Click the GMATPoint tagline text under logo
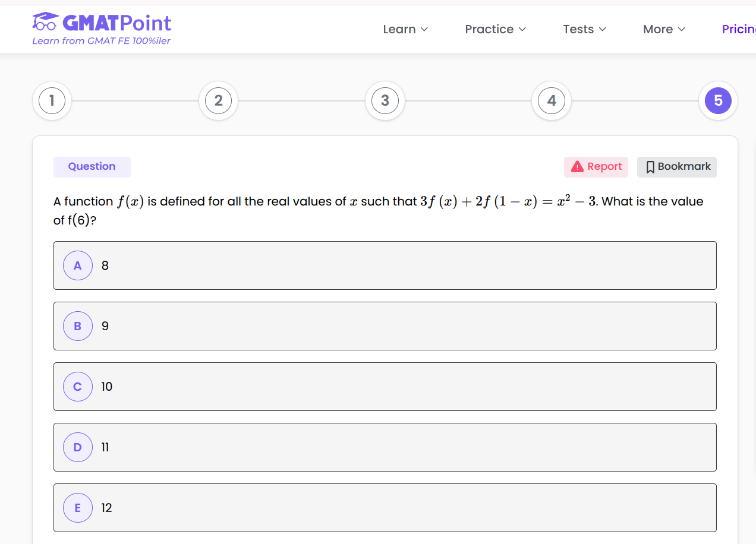The height and width of the screenshot is (544, 756). click(101, 41)
